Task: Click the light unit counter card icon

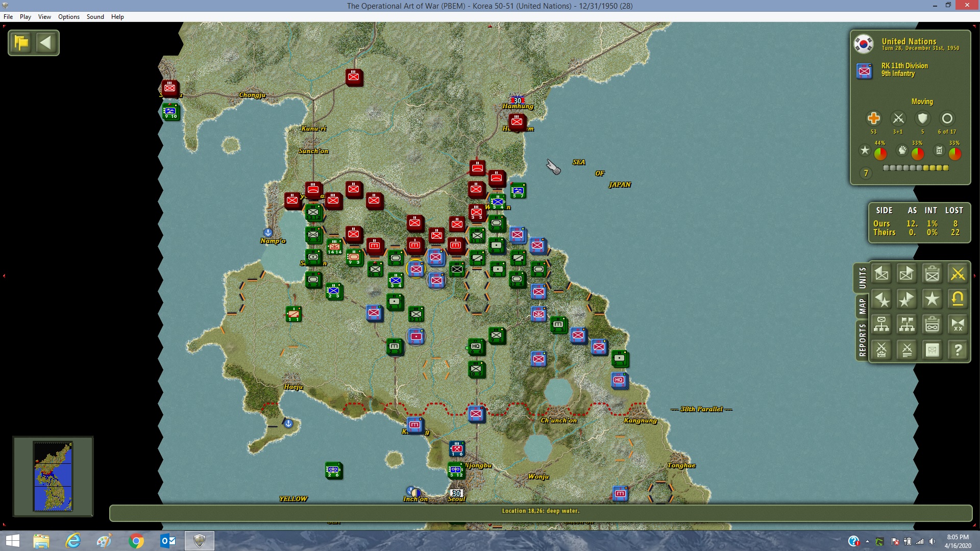Action: (933, 350)
